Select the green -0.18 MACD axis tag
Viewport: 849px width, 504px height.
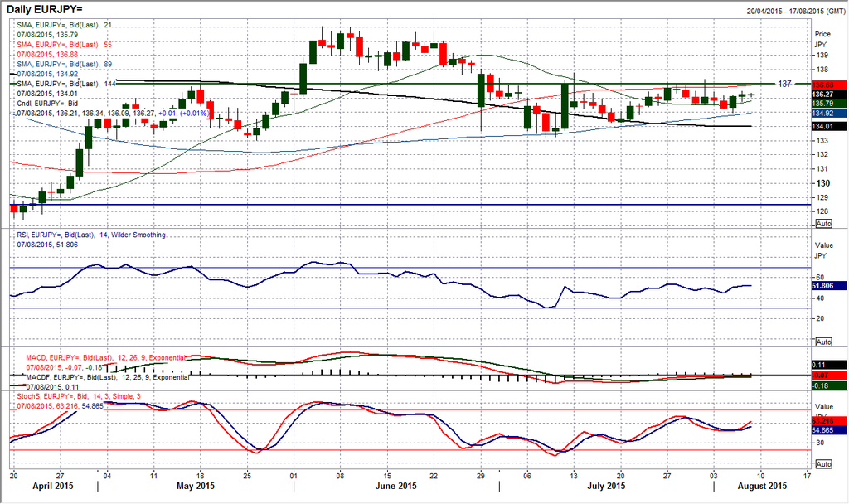[829, 385]
